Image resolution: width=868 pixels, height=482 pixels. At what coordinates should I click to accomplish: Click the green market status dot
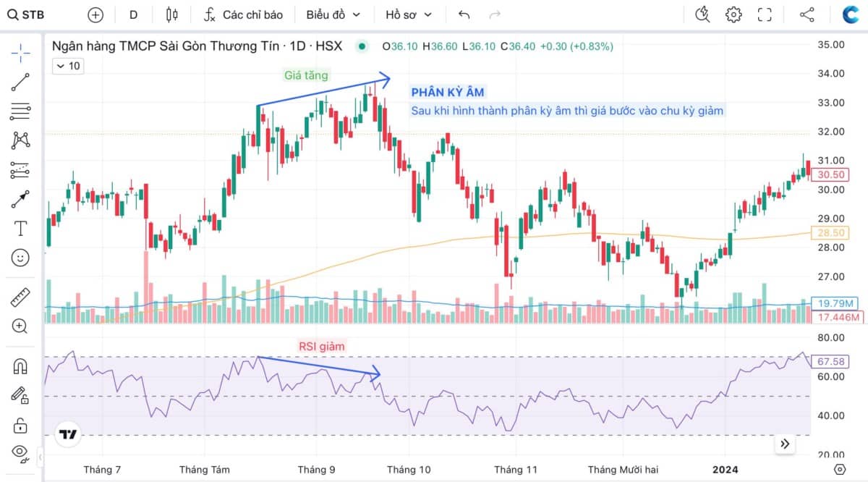pos(362,46)
